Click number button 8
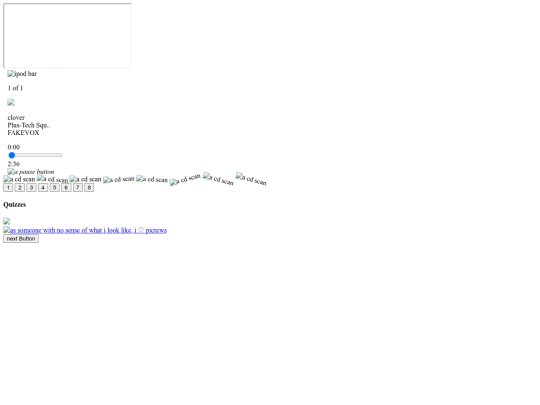540x405 pixels. [89, 188]
